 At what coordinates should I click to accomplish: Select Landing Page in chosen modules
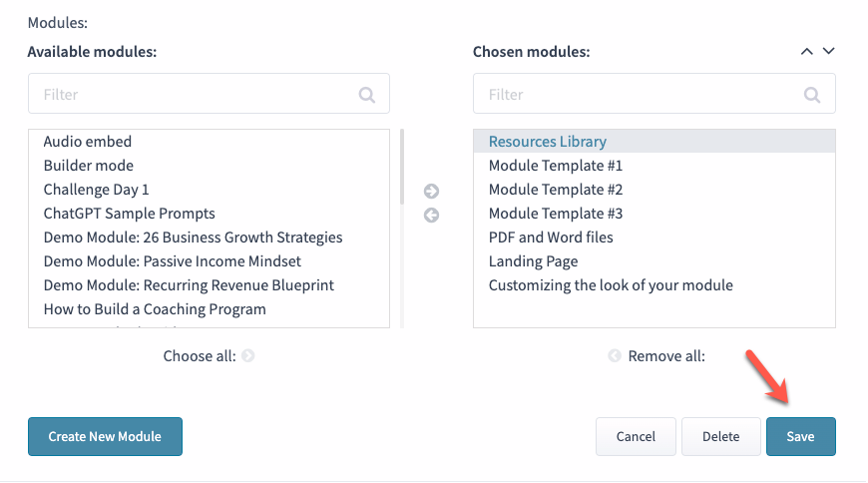(x=533, y=261)
